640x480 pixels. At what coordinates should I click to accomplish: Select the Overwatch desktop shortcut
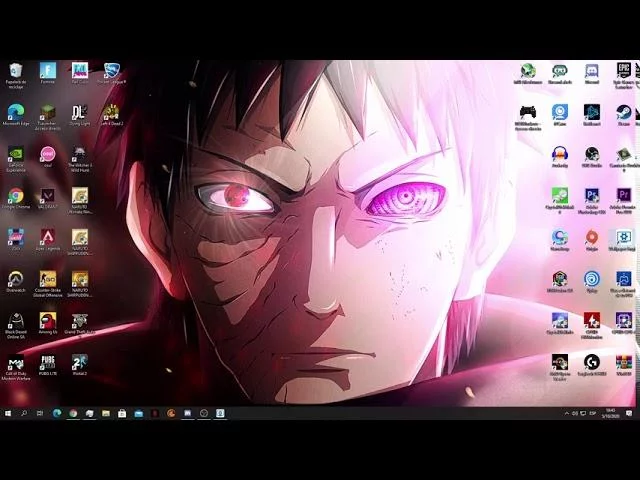click(16, 282)
